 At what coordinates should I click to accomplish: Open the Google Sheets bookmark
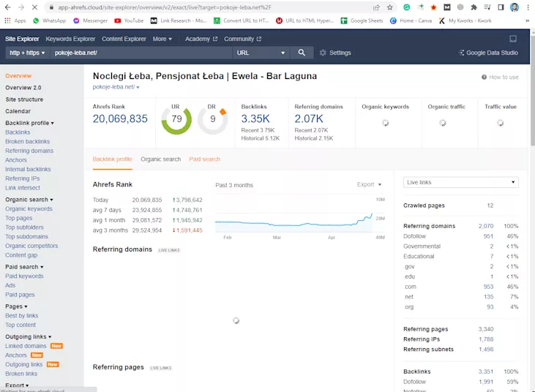pos(362,20)
